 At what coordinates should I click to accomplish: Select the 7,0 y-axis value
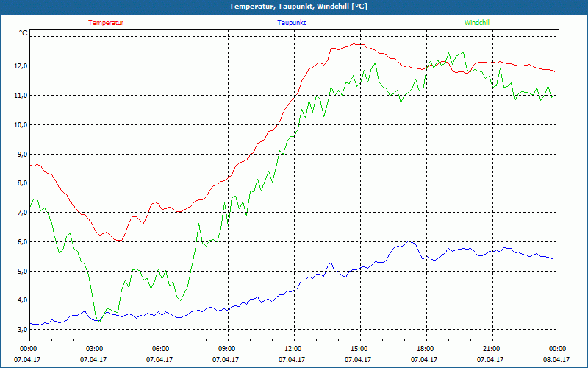pyautogui.click(x=23, y=213)
